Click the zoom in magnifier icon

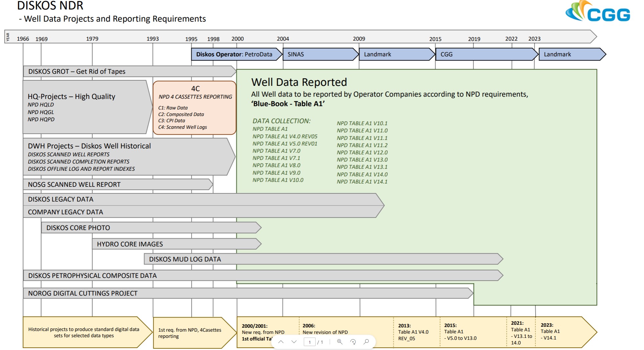[340, 342]
